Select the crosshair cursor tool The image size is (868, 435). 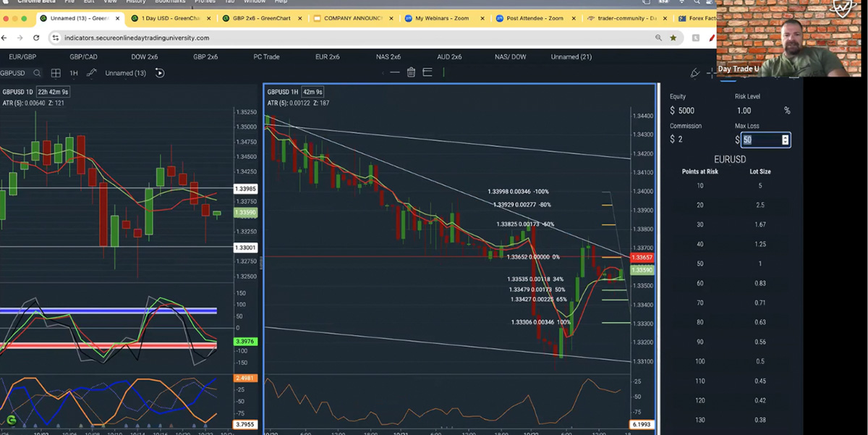point(712,72)
